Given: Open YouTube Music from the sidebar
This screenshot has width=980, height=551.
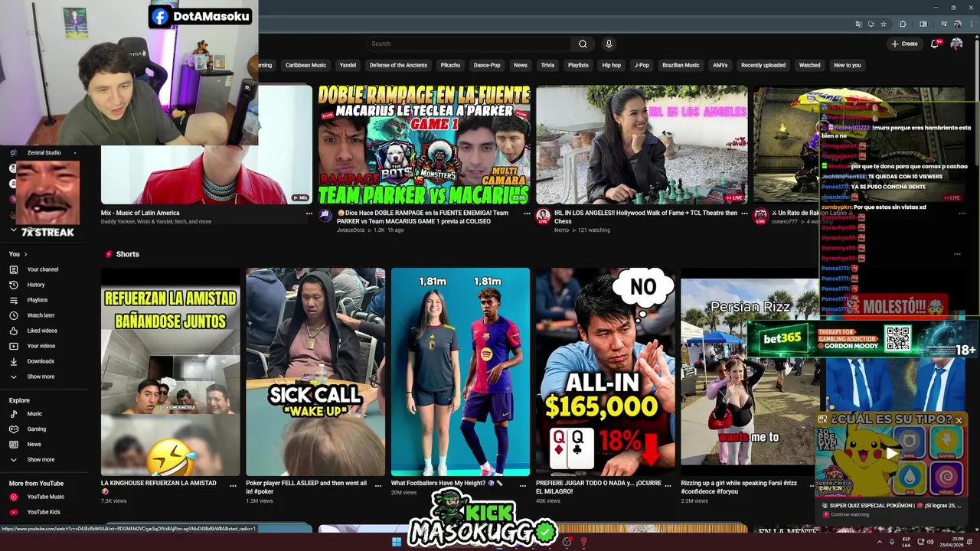Looking at the screenshot, I should 44,497.
